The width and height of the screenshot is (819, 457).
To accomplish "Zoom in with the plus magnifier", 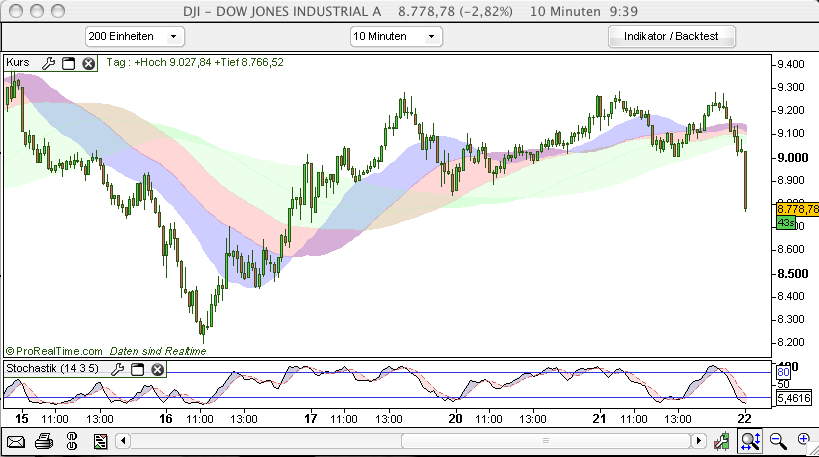I will 803,440.
